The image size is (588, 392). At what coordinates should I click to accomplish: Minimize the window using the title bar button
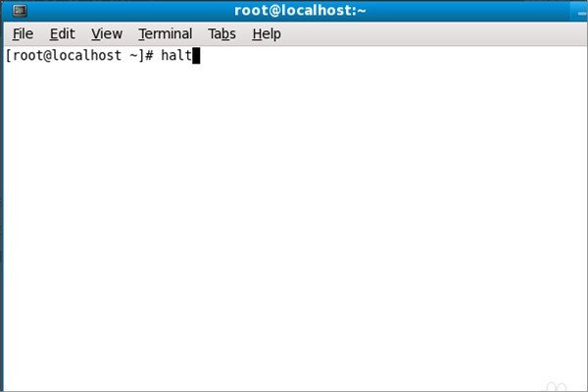(581, 13)
